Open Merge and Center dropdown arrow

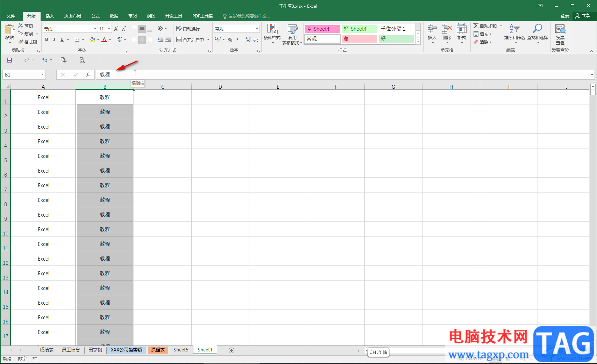coord(208,39)
